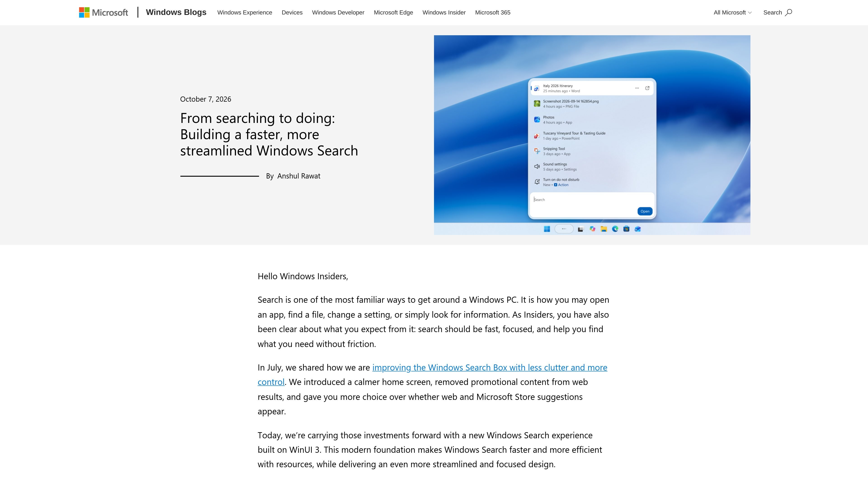Click the Turn on do not disturb text
Image resolution: width=868 pixels, height=488 pixels.
click(561, 180)
